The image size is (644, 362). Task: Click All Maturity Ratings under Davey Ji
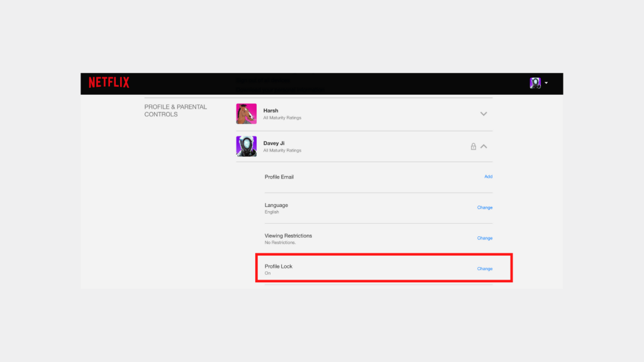[282, 151]
